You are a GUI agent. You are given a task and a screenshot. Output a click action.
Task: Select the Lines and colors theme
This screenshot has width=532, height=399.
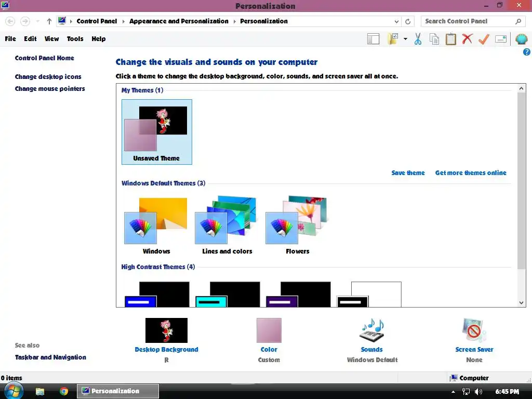(x=227, y=225)
